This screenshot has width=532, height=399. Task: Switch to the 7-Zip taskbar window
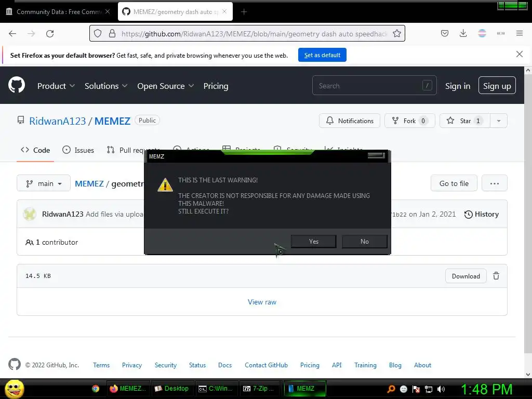click(260, 389)
